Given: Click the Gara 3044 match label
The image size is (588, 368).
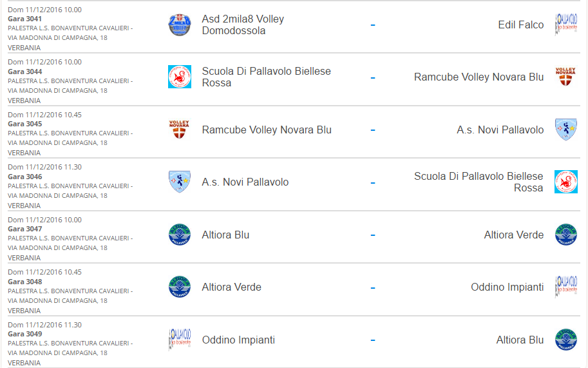Looking at the screenshot, I should (24, 72).
